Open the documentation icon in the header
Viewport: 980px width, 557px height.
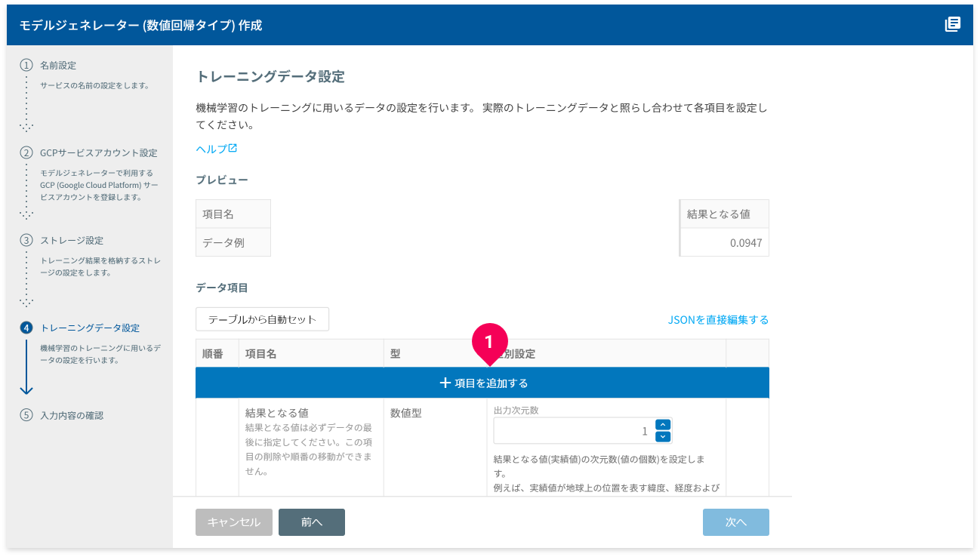pyautogui.click(x=953, y=25)
